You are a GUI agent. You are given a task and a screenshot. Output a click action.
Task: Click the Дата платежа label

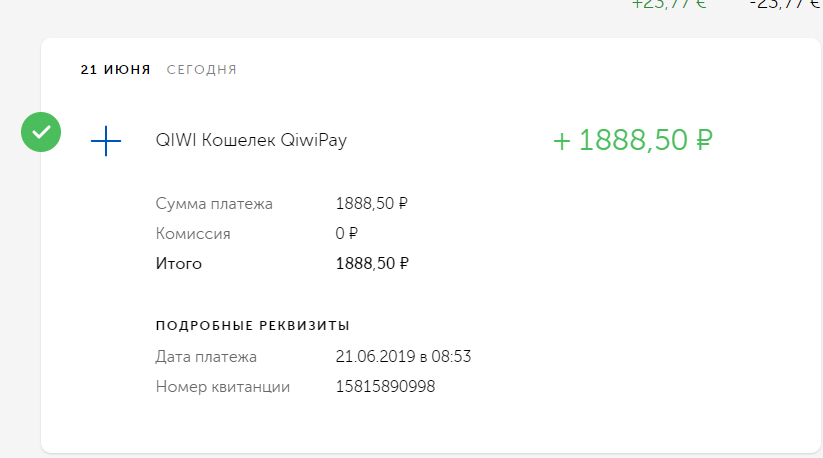(206, 356)
